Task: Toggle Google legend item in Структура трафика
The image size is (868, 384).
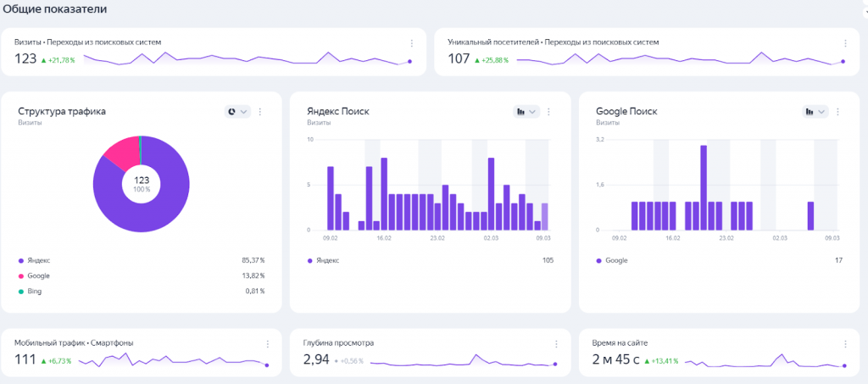Action: pos(38,275)
